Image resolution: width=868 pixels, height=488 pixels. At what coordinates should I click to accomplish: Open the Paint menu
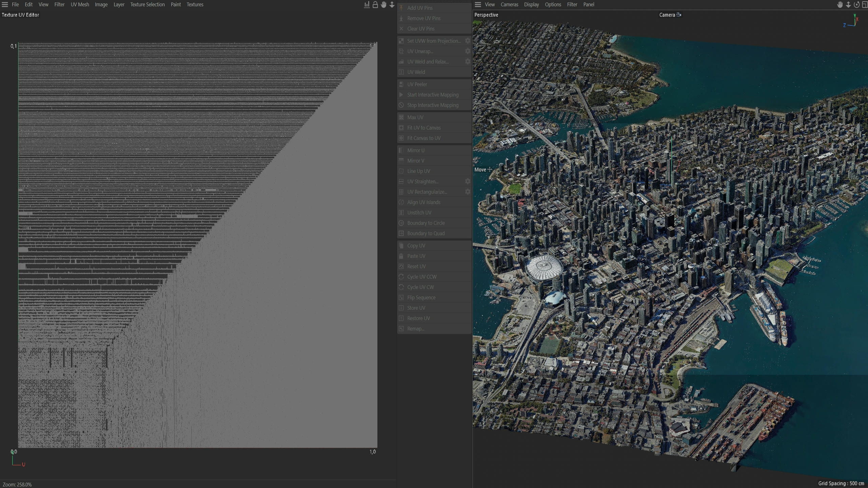[x=176, y=4]
